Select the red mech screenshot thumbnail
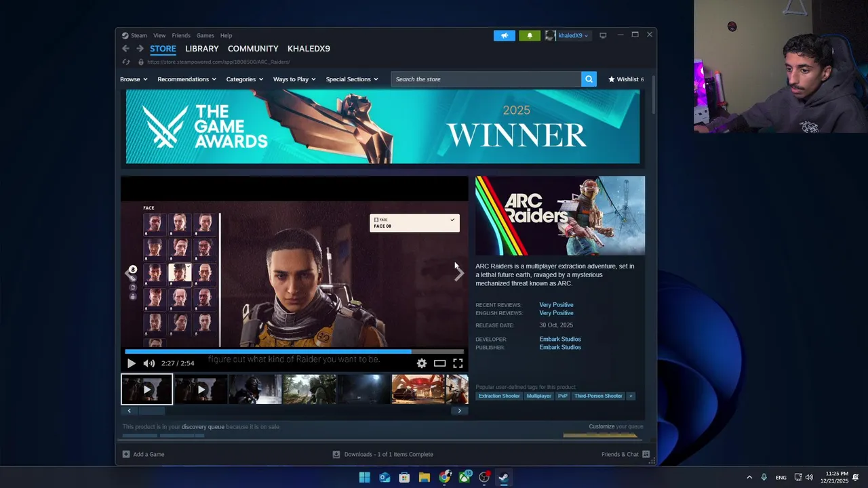The image size is (868, 488). pos(418,389)
